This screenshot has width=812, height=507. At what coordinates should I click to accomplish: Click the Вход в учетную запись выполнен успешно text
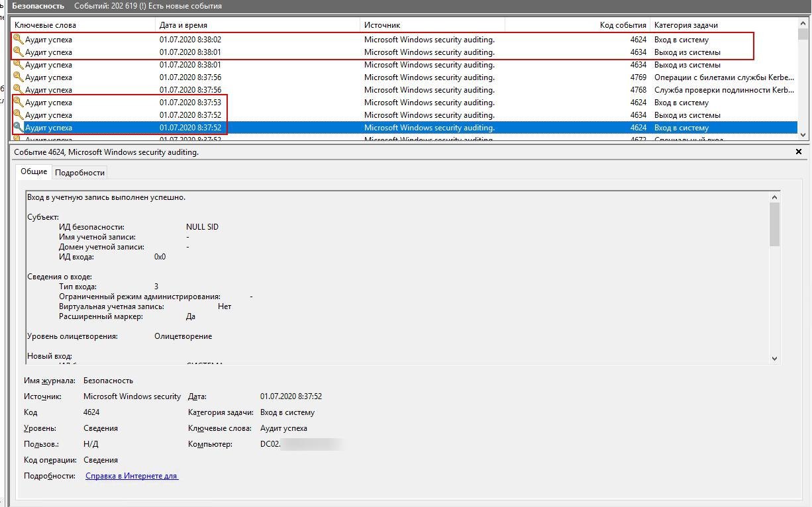point(106,197)
